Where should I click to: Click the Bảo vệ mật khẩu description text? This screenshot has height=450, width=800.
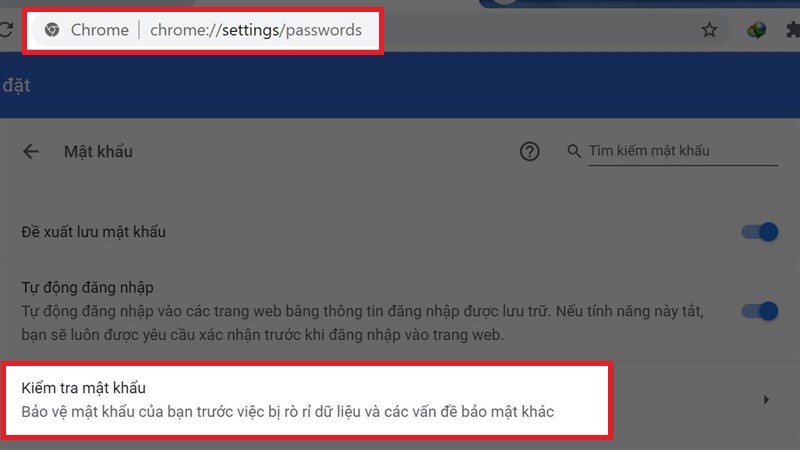[287, 412]
